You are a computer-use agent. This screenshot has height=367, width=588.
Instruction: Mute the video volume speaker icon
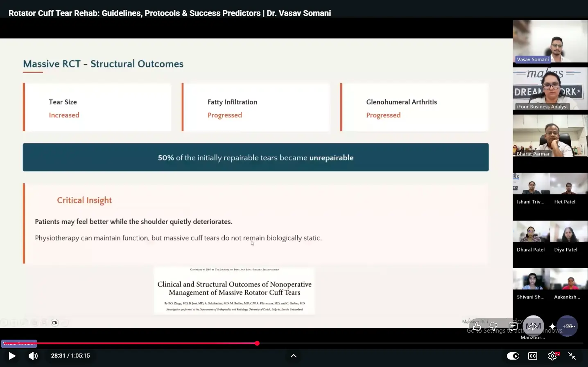point(33,356)
